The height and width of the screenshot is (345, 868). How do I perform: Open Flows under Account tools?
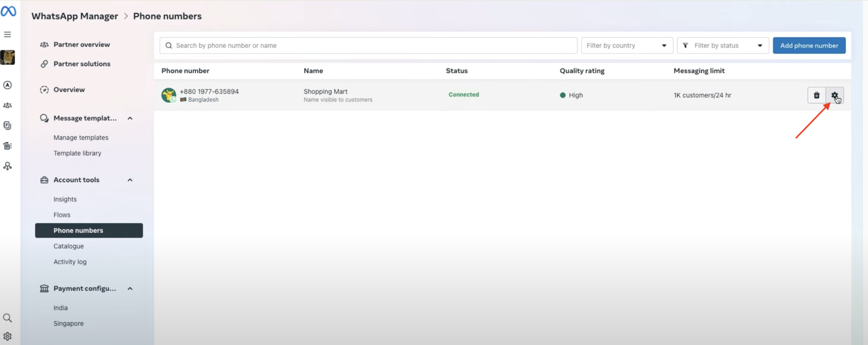pos(62,215)
